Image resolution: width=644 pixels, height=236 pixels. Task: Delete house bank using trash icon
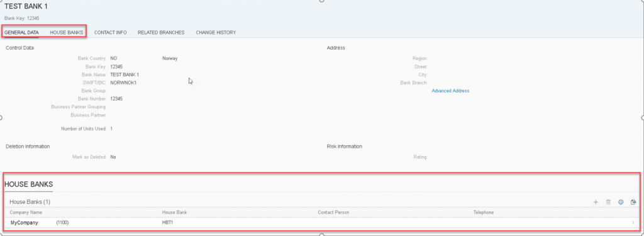click(x=608, y=202)
